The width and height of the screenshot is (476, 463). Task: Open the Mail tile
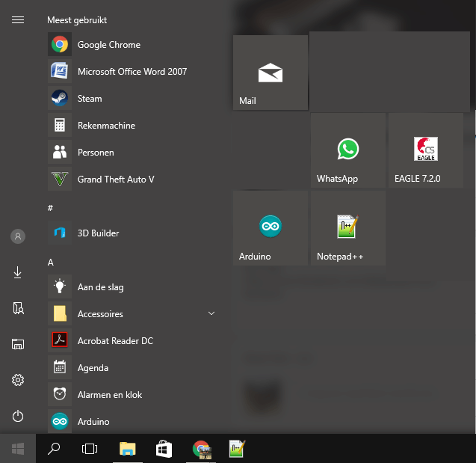pyautogui.click(x=271, y=73)
